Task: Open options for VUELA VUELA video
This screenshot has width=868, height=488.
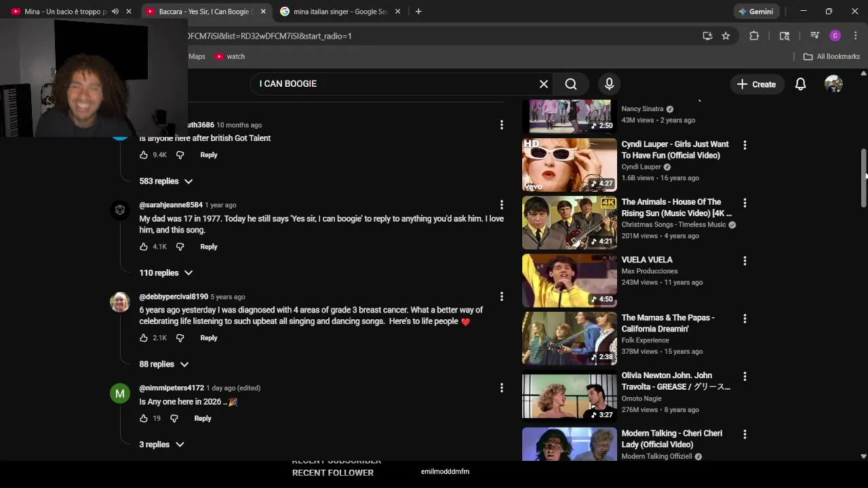Action: click(x=745, y=261)
